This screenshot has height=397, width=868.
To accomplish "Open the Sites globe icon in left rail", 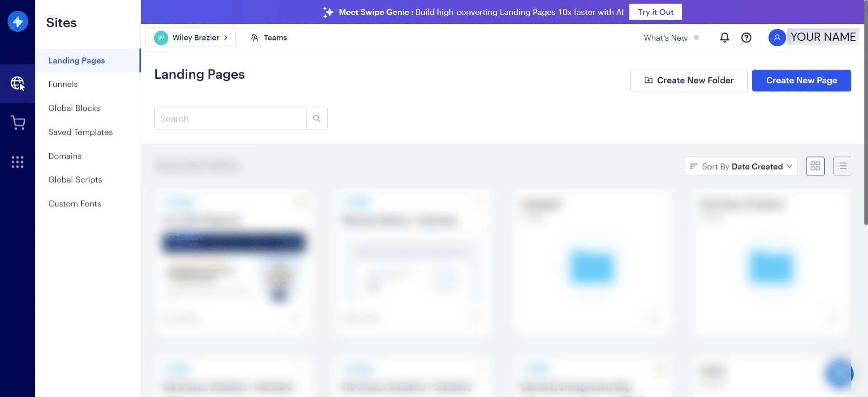I will pyautogui.click(x=18, y=84).
